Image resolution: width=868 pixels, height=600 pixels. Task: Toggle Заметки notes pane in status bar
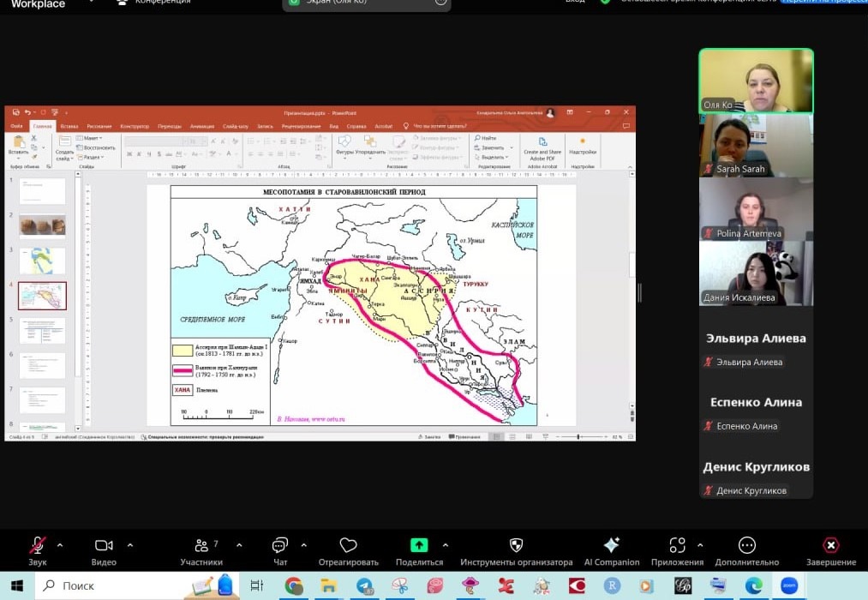point(429,437)
